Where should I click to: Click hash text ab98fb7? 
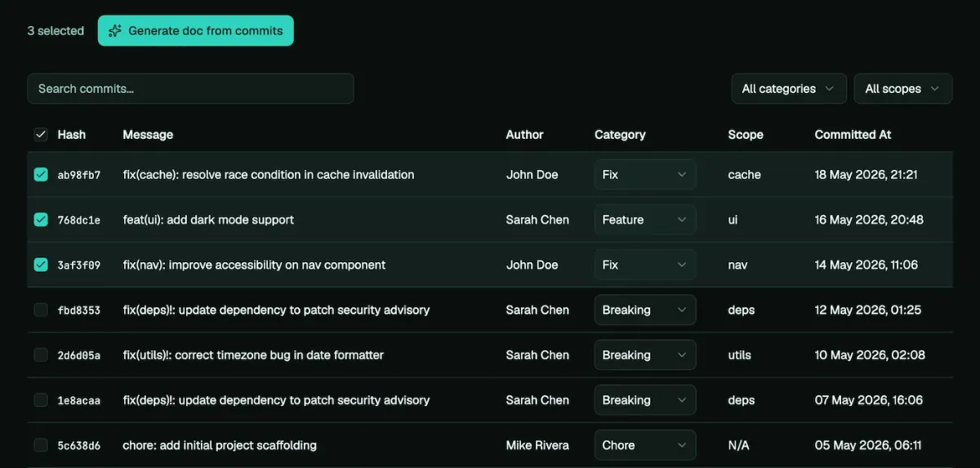click(79, 175)
